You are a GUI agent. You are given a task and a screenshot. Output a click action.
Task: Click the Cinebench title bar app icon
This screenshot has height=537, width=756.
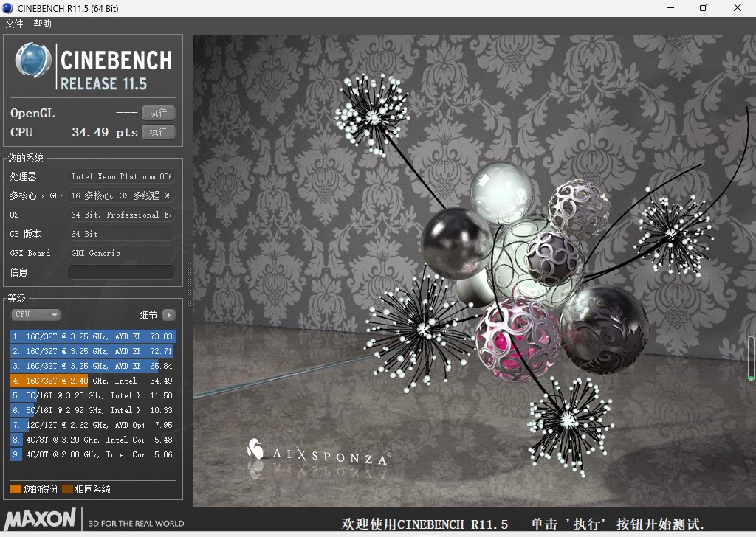(x=7, y=8)
